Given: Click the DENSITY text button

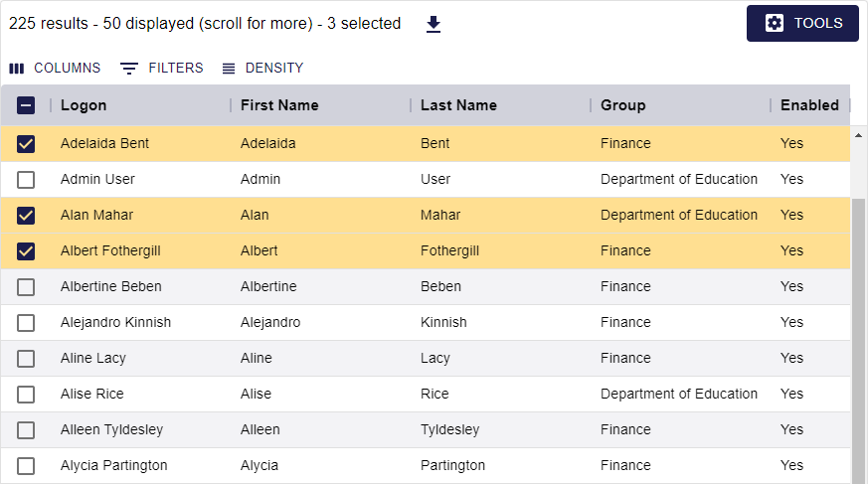Looking at the screenshot, I should [x=274, y=68].
